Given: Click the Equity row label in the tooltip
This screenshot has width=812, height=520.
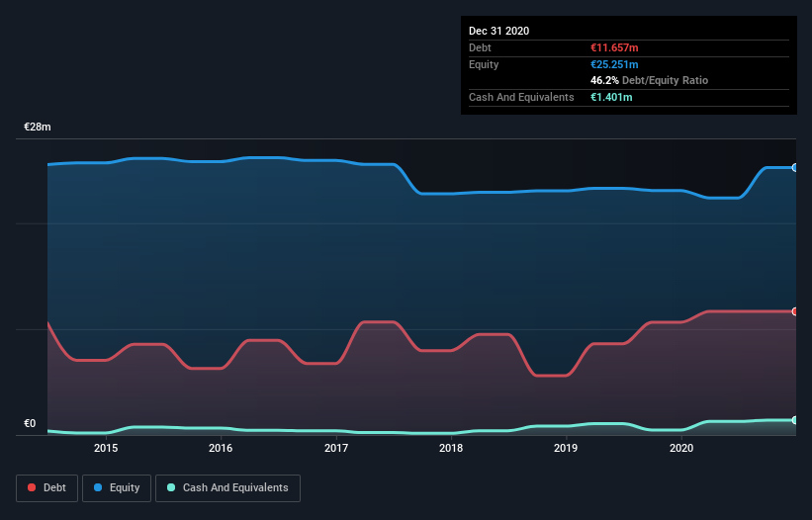Looking at the screenshot, I should click(x=484, y=64).
